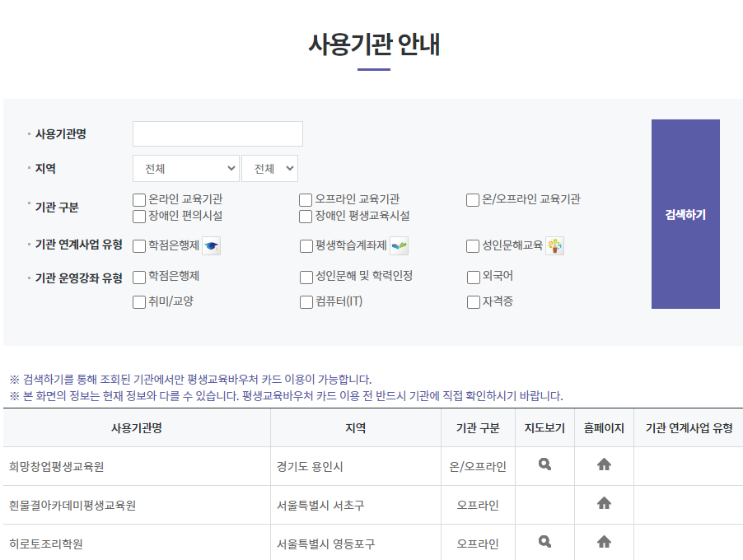The width and height of the screenshot is (743, 560).
Task: Visit homepage of 희망창업평생교육원
Action: click(x=604, y=464)
